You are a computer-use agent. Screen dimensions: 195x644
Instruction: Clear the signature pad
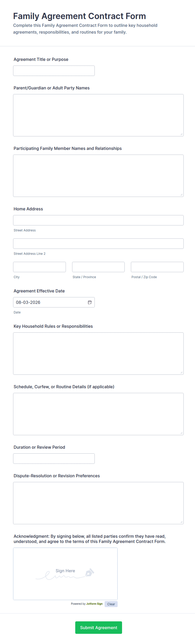point(111,604)
